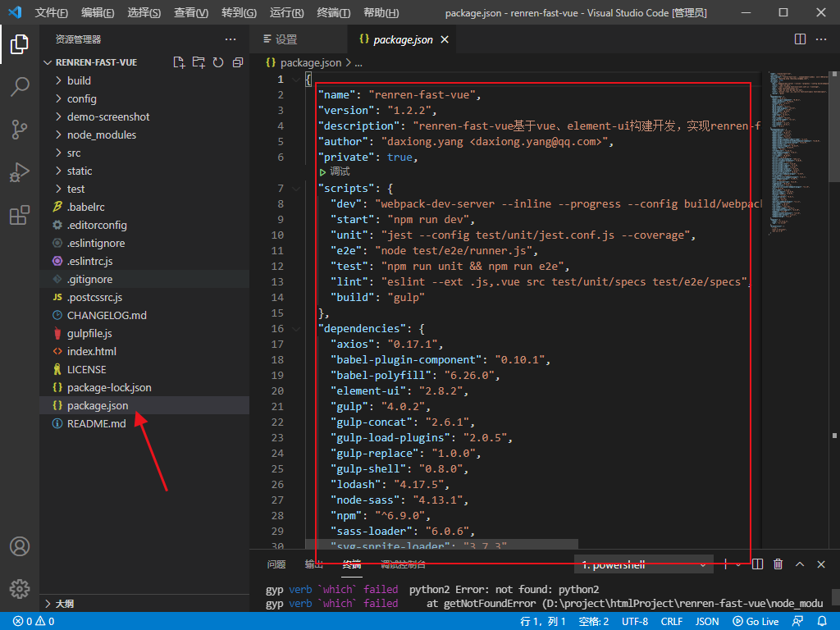Start Go Live server from status bar
Image resolution: width=840 pixels, height=630 pixels.
(x=756, y=621)
